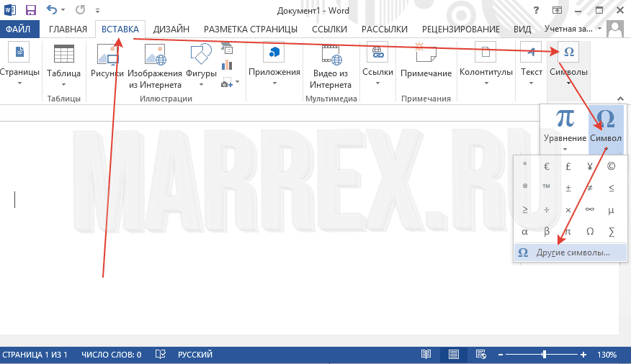Switch to the РЕЦЕНЗИРОВАНИЕ tab
This screenshot has width=631, height=364.
(461, 29)
